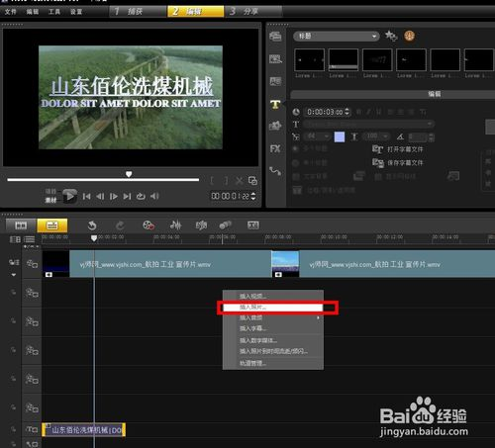Choose 插入视频 from context menu
This screenshot has height=448, width=495.
[x=252, y=296]
